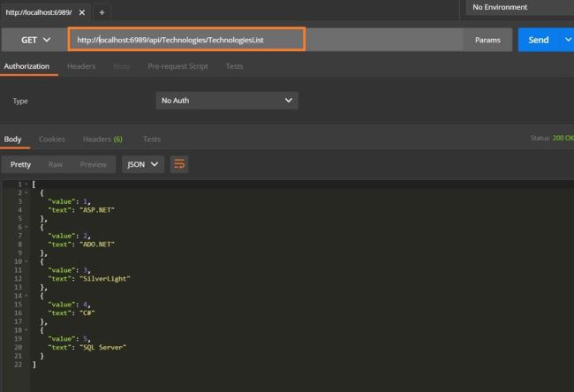
Task: Click the "C#" text value
Action: (x=87, y=313)
